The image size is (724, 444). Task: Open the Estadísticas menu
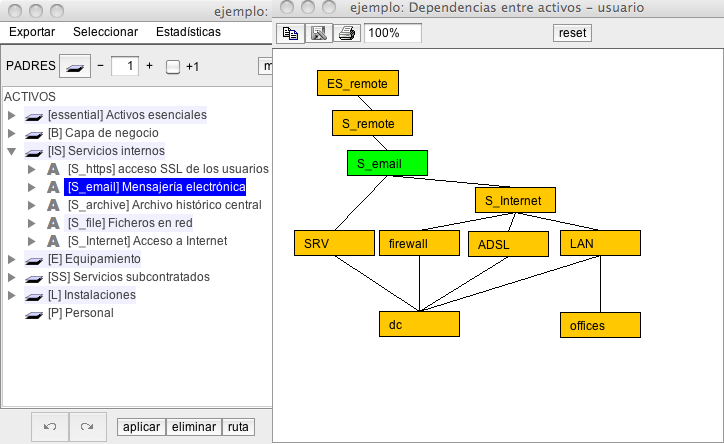pyautogui.click(x=188, y=32)
